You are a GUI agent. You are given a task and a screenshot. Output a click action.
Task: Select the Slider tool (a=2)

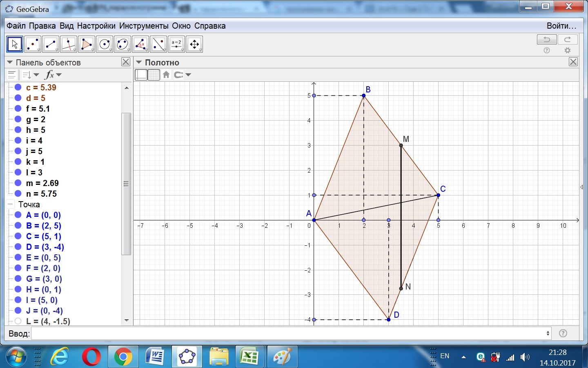pyautogui.click(x=176, y=44)
